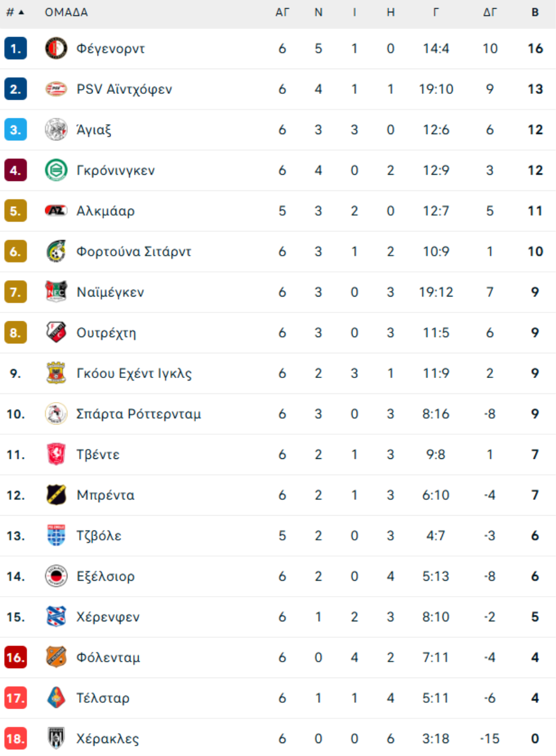This screenshot has height=756, width=556.
Task: Click the ΔΓ goal difference header
Action: pyautogui.click(x=490, y=12)
